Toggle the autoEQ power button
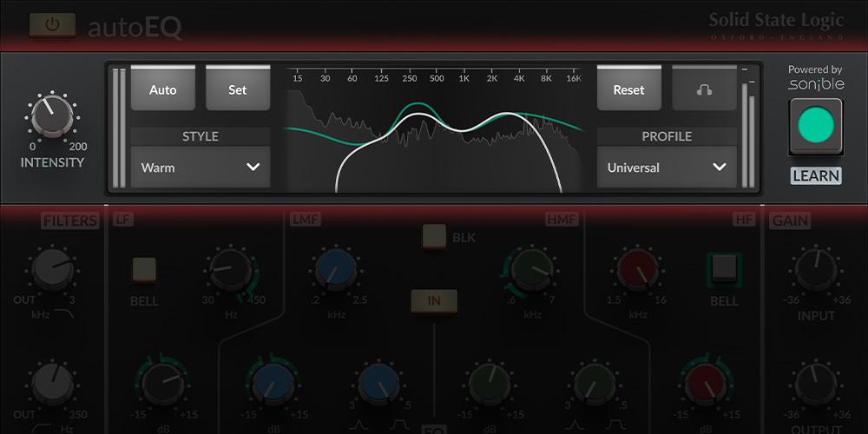868x434 pixels. [52, 25]
